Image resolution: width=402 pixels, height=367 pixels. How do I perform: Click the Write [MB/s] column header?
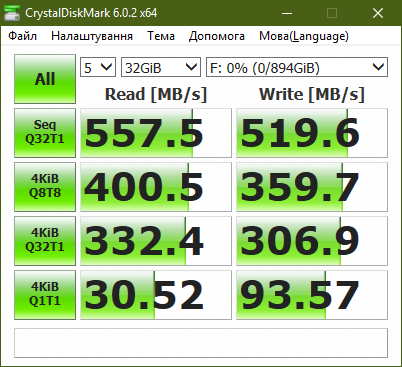tap(312, 94)
